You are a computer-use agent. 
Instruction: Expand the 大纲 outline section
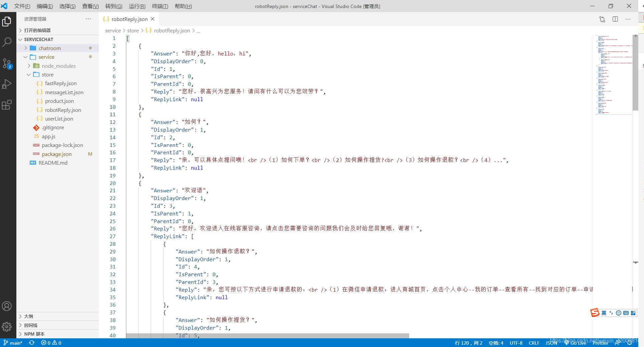(x=58, y=316)
